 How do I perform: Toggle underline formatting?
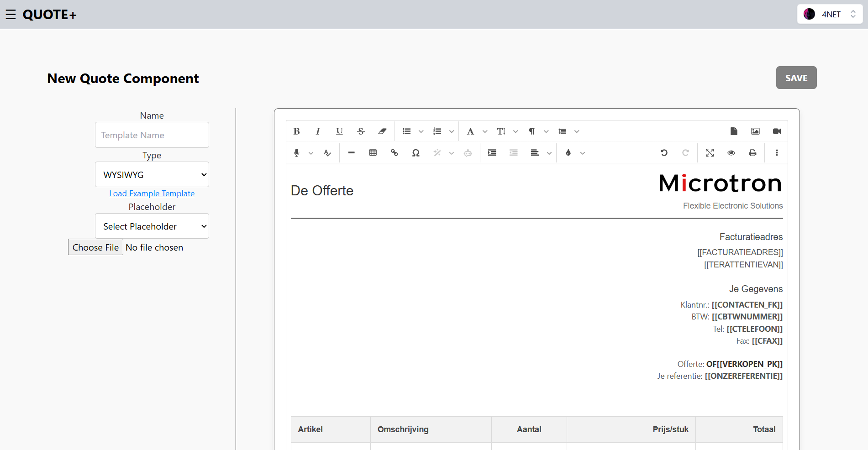click(339, 131)
